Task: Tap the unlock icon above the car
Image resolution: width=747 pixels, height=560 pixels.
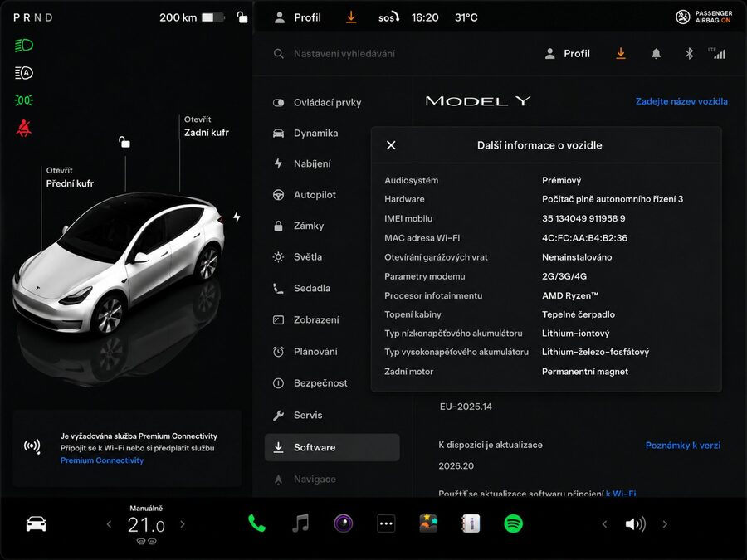Action: [124, 142]
